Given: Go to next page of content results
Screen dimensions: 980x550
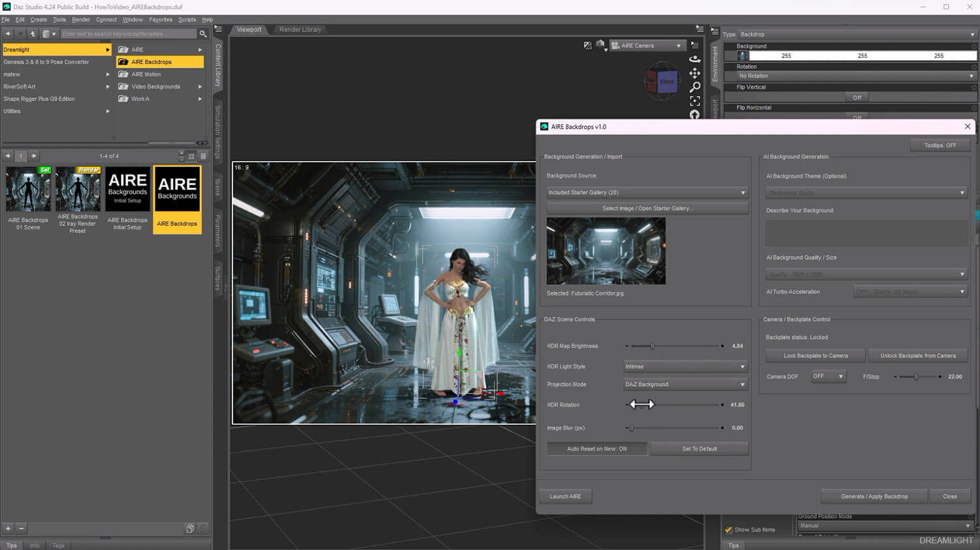Looking at the screenshot, I should [33, 156].
